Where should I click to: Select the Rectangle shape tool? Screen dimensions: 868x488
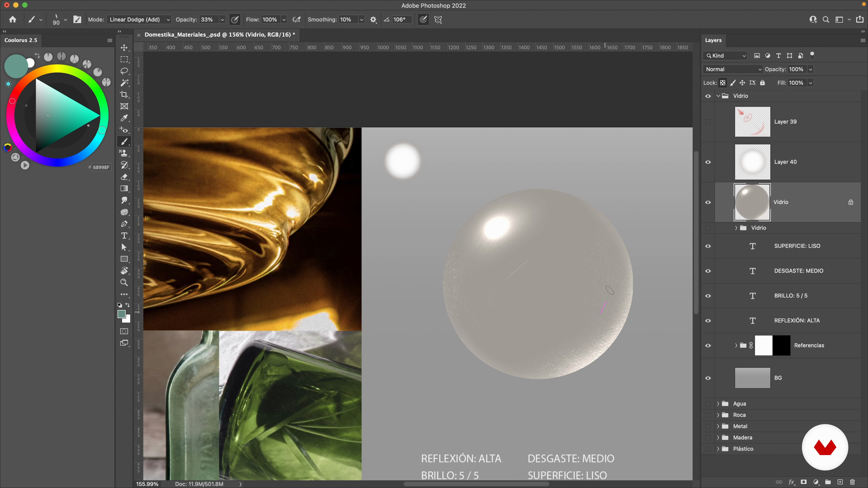[124, 259]
